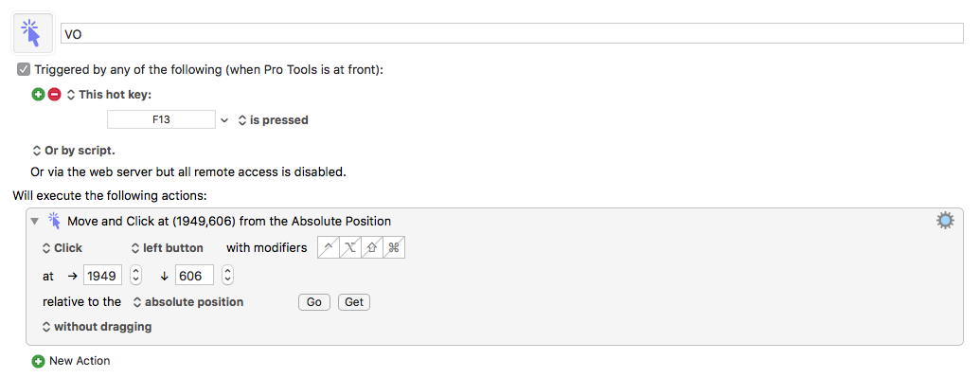The width and height of the screenshot is (980, 378).
Task: Open the 'This hot key' trigger type menu
Action: click(x=110, y=95)
